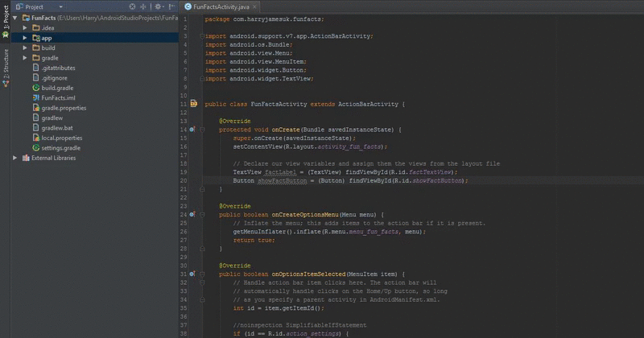Select the gradlew file
The width and height of the screenshot is (644, 338).
pyautogui.click(x=52, y=117)
